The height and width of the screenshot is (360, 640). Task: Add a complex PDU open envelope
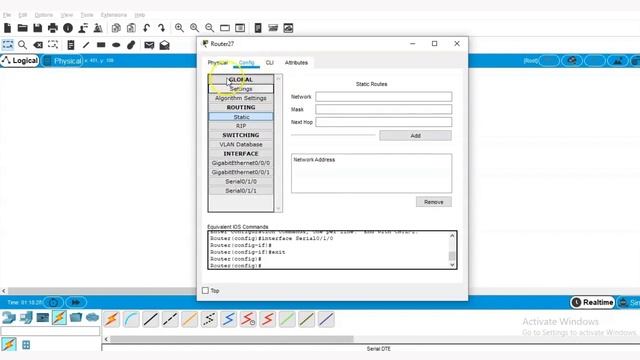(164, 45)
